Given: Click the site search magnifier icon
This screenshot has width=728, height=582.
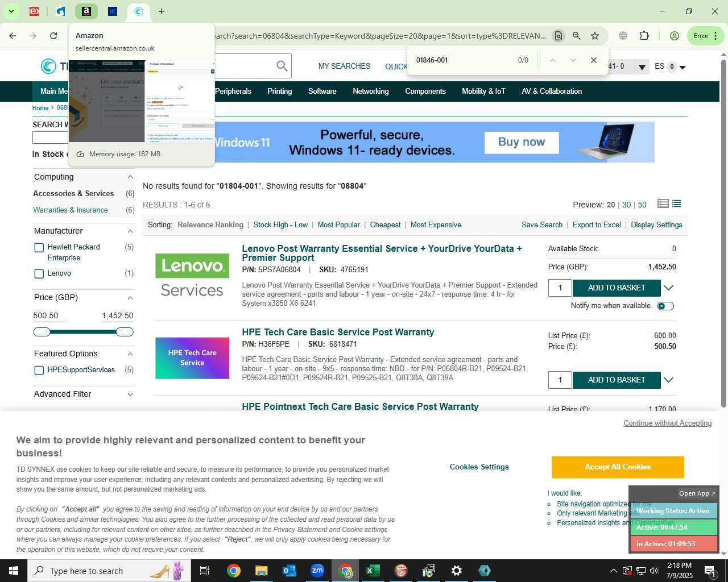Looking at the screenshot, I should pos(282,66).
